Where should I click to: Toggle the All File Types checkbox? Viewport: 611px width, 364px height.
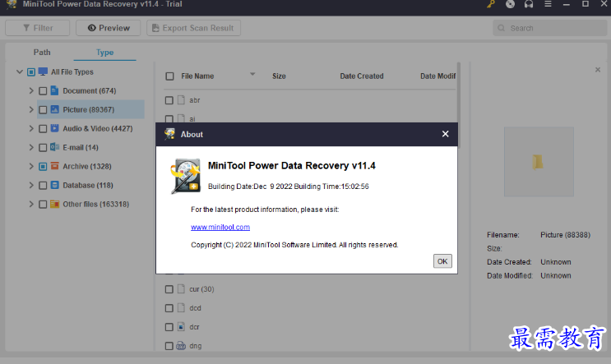(31, 72)
